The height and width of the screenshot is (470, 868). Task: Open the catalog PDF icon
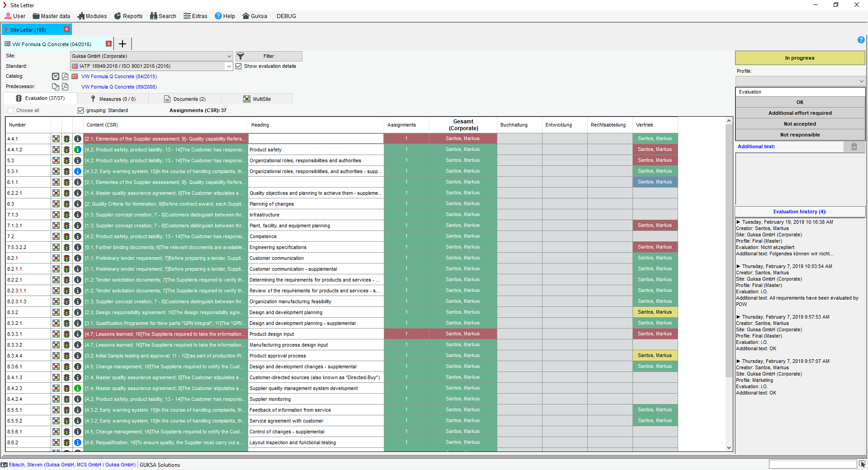[x=65, y=76]
